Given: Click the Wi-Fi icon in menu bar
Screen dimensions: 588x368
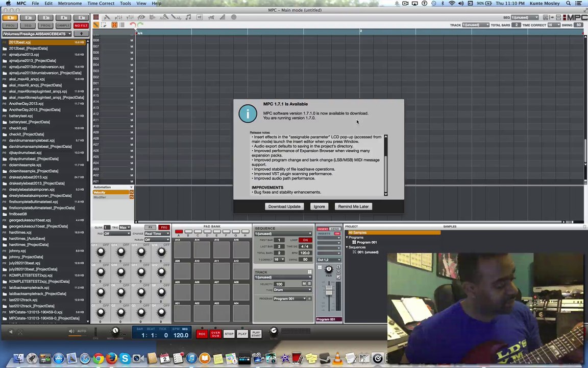Looking at the screenshot, I should point(452,4).
